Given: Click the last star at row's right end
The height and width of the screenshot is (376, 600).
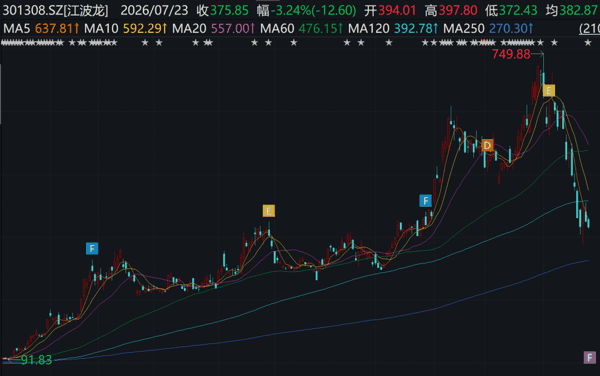Looking at the screenshot, I should click(588, 43).
